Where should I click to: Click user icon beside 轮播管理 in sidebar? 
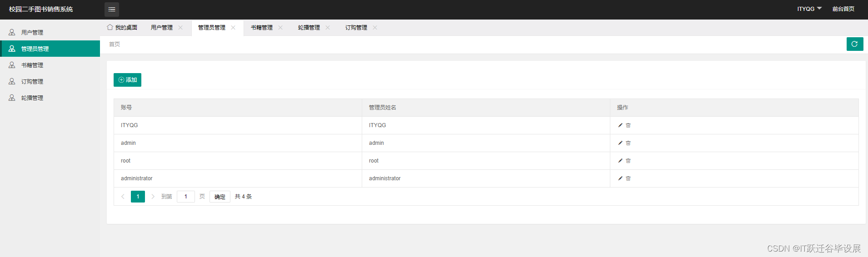tap(12, 98)
